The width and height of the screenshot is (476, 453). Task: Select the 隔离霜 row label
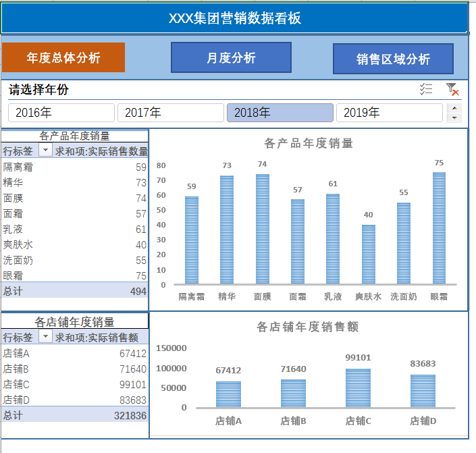(18, 167)
